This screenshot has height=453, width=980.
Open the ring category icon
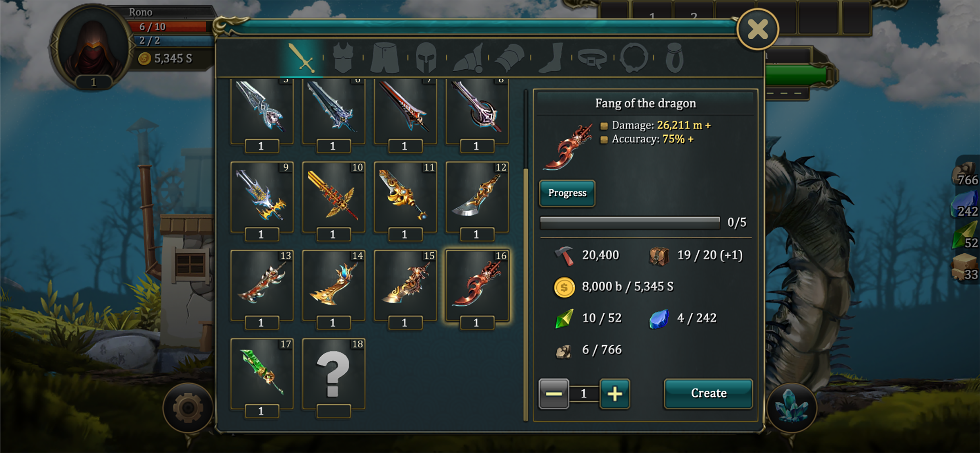675,58
